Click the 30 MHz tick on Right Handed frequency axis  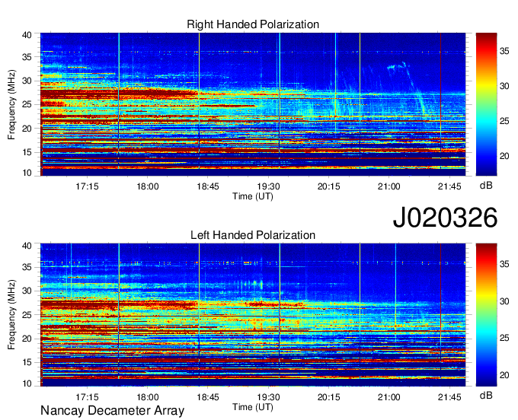[x=27, y=81]
